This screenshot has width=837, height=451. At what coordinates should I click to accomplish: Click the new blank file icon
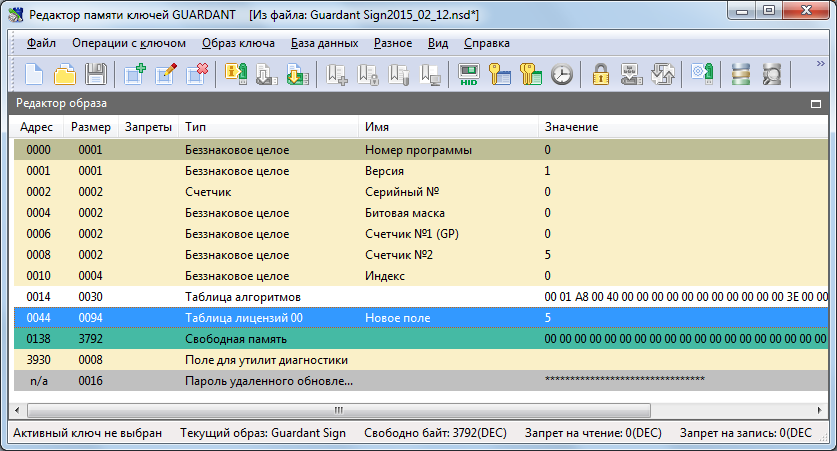tap(35, 74)
